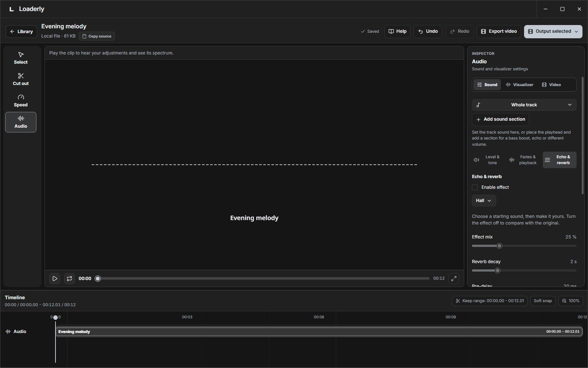The image size is (588, 368).
Task: Adjust the Effect mix slider
Action: coord(524,246)
